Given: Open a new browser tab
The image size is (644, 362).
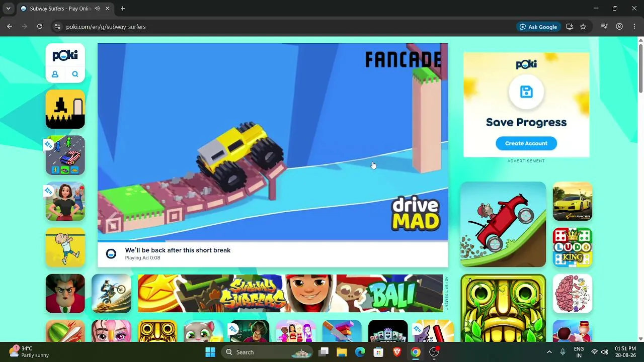Looking at the screenshot, I should point(123,9).
